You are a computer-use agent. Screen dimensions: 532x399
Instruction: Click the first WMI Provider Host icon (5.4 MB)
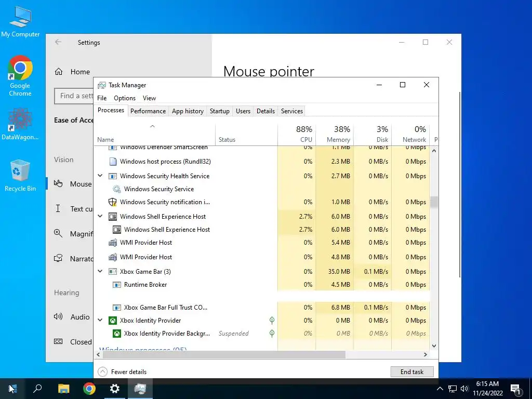(x=113, y=243)
